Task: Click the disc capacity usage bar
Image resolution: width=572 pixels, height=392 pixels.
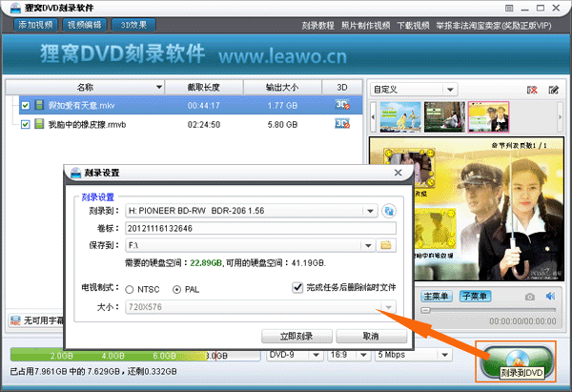Action: [135, 355]
